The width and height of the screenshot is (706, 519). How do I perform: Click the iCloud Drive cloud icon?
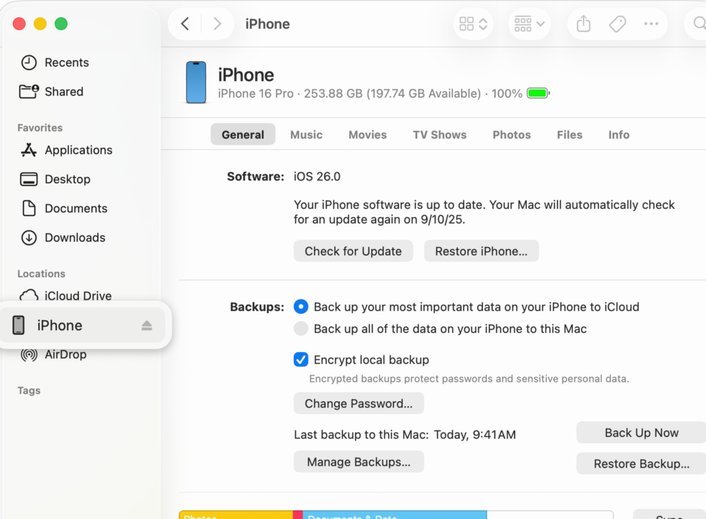click(29, 295)
